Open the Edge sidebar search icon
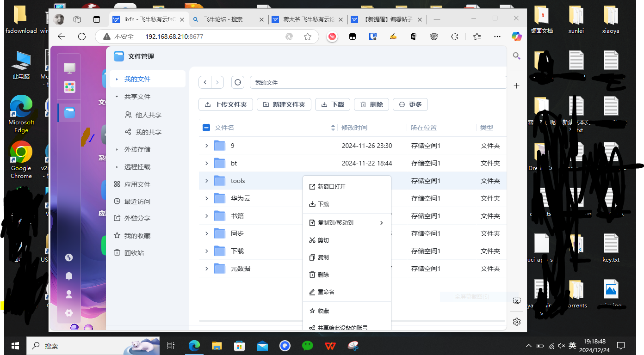The image size is (644, 355). coord(517,56)
